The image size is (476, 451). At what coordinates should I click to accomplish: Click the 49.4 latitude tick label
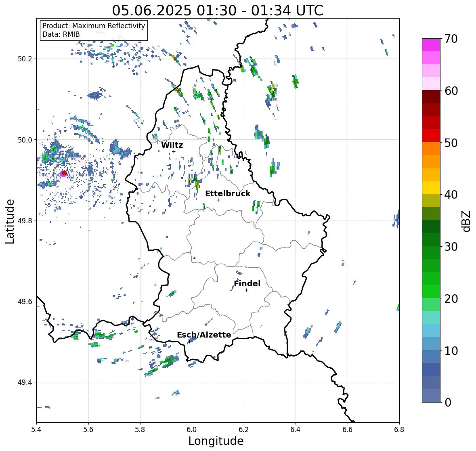(25, 382)
